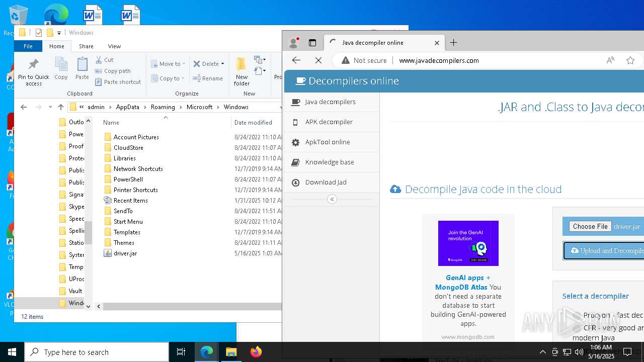Click the Rename command
Viewport: 644px width, 362px height.
coord(208,78)
